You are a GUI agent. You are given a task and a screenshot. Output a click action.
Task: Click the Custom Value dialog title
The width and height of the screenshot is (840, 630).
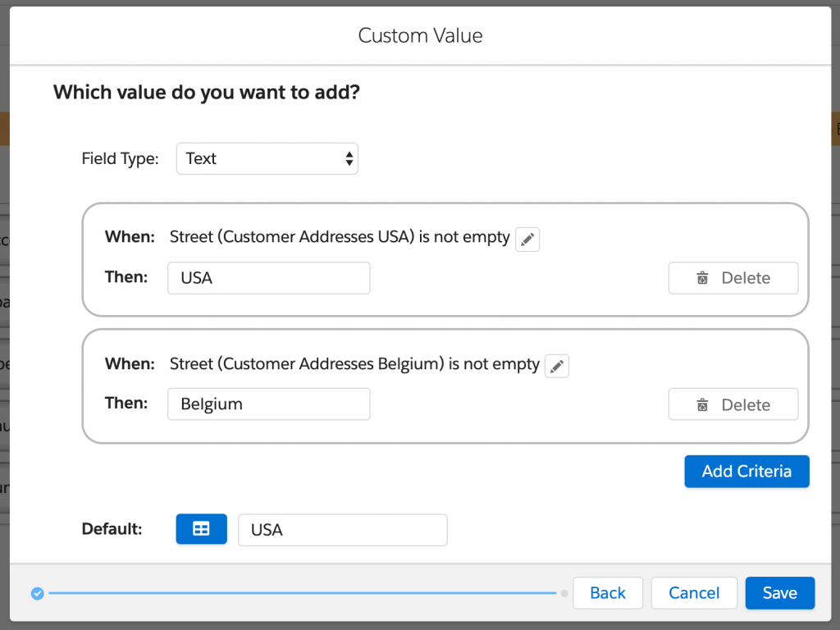click(420, 35)
